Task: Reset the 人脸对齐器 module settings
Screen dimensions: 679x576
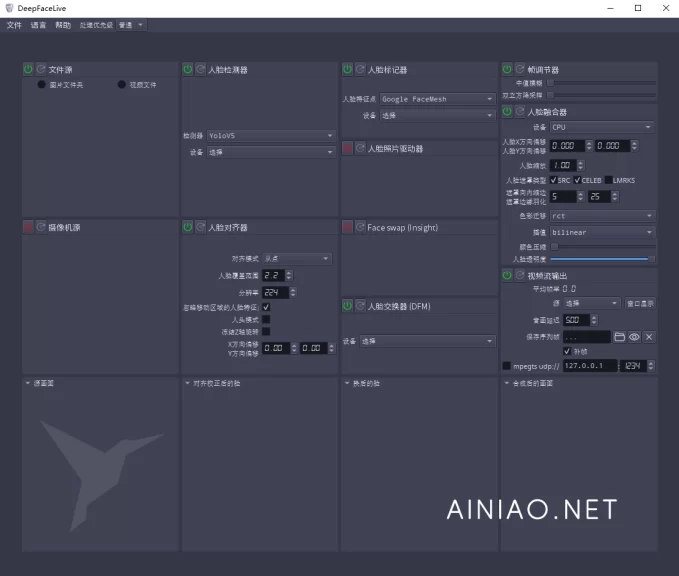Action: pyautogui.click(x=200, y=227)
